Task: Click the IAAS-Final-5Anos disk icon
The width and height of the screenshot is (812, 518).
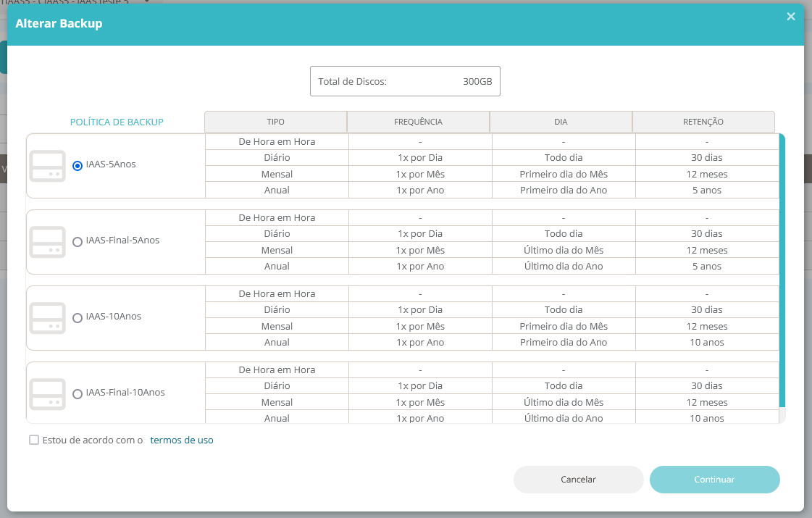Action: pos(48,242)
